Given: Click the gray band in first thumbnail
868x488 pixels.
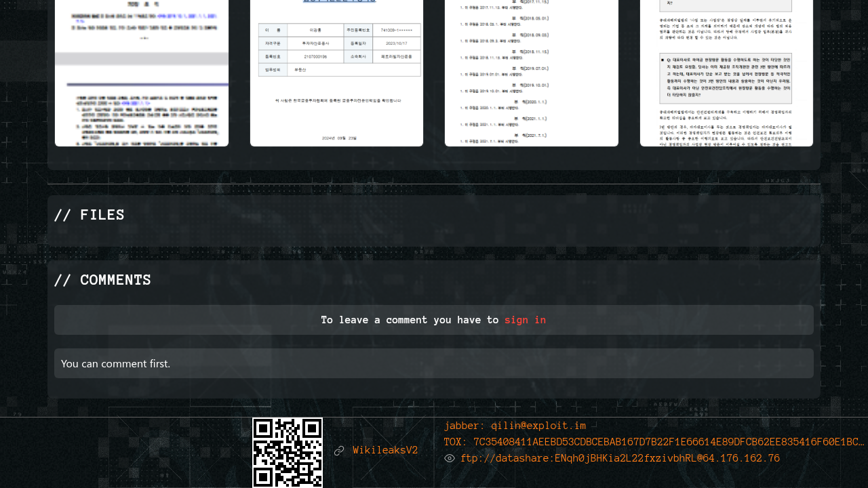Looking at the screenshot, I should [x=142, y=58].
